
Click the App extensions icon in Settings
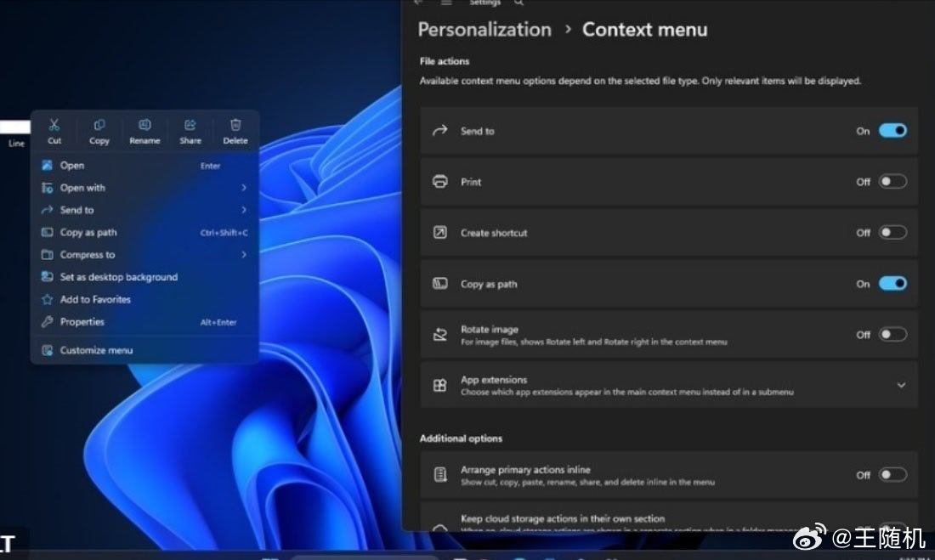coord(440,385)
